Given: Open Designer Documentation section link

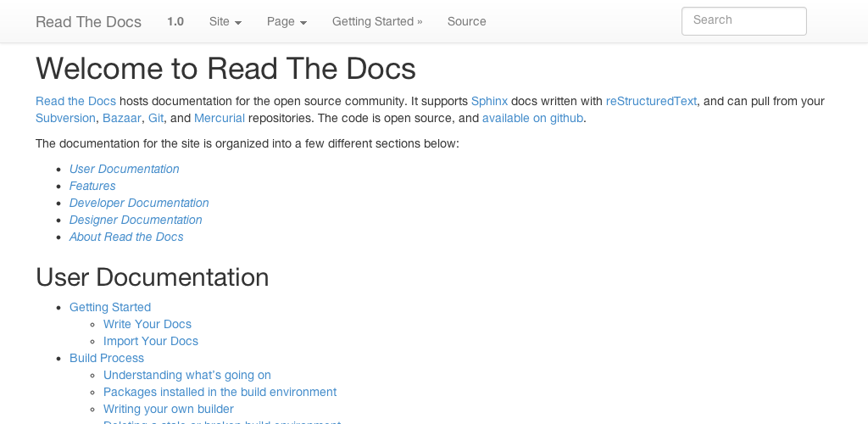Looking at the screenshot, I should coord(136,220).
